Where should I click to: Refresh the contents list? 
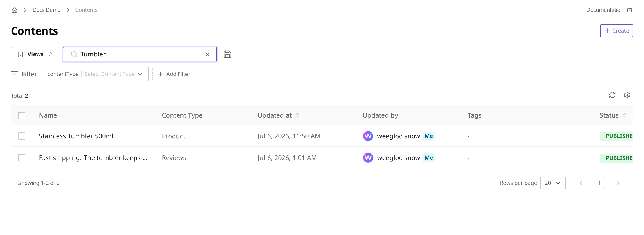pos(612,95)
